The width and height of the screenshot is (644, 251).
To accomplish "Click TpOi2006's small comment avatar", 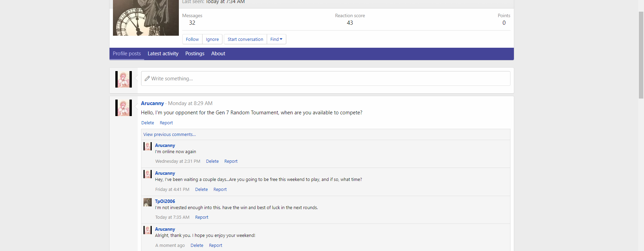I will point(147,202).
